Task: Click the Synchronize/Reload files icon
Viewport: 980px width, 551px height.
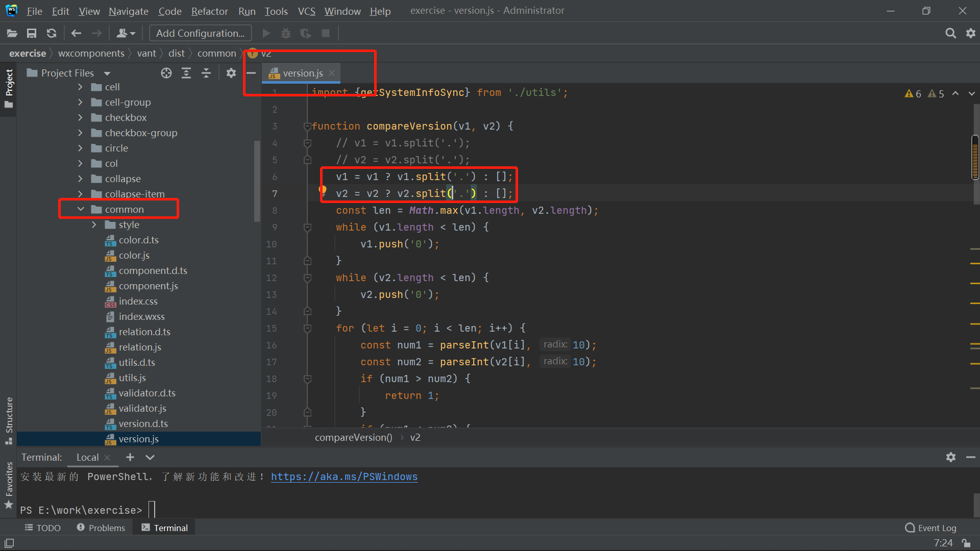Action: pos(52,33)
